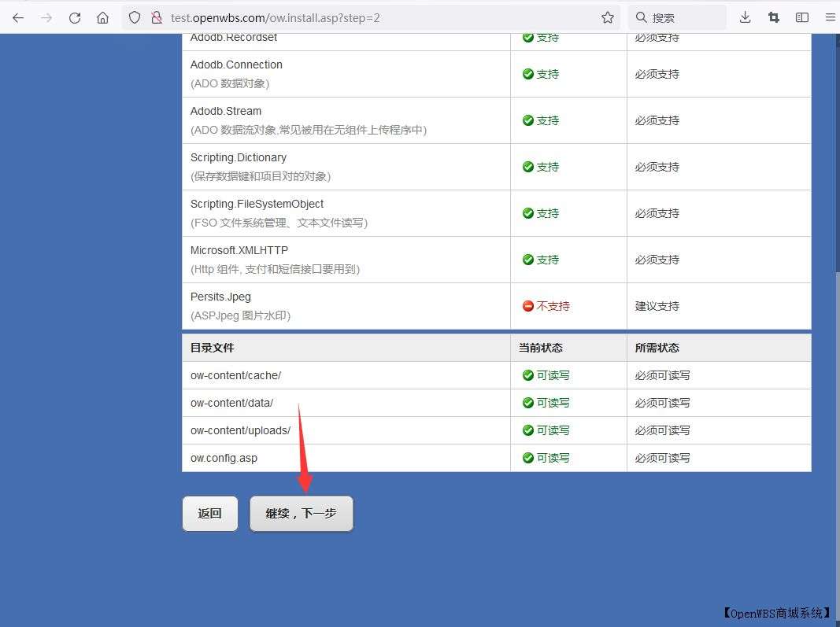Viewport: 840px width, 627px height.
Task: Click the 搜索 search field
Action: [677, 17]
